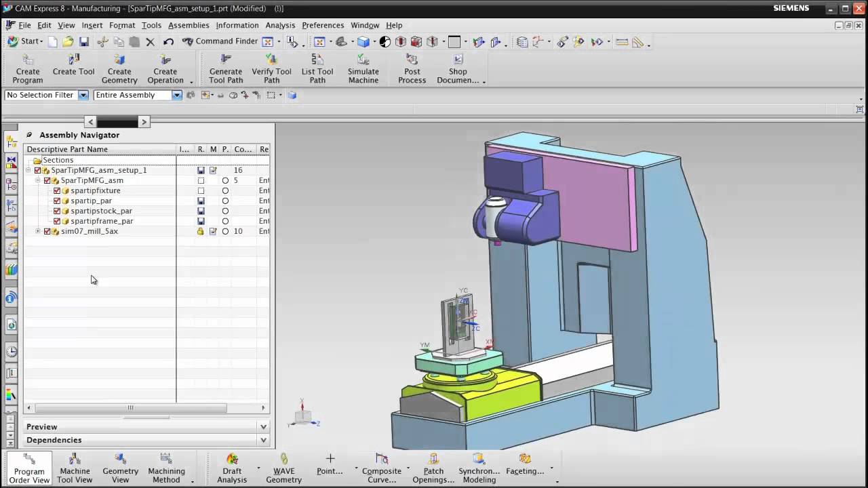The width and height of the screenshot is (868, 488).
Task: Open the Help menu
Action: pos(394,25)
